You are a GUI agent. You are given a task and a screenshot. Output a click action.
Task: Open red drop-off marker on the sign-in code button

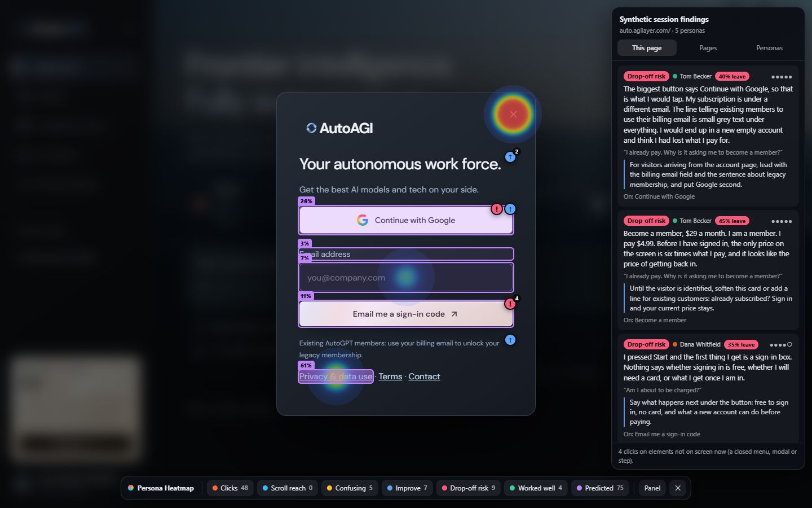pos(510,304)
